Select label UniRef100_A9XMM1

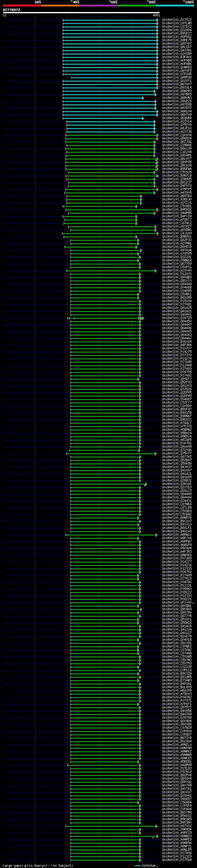[x=177, y=155]
